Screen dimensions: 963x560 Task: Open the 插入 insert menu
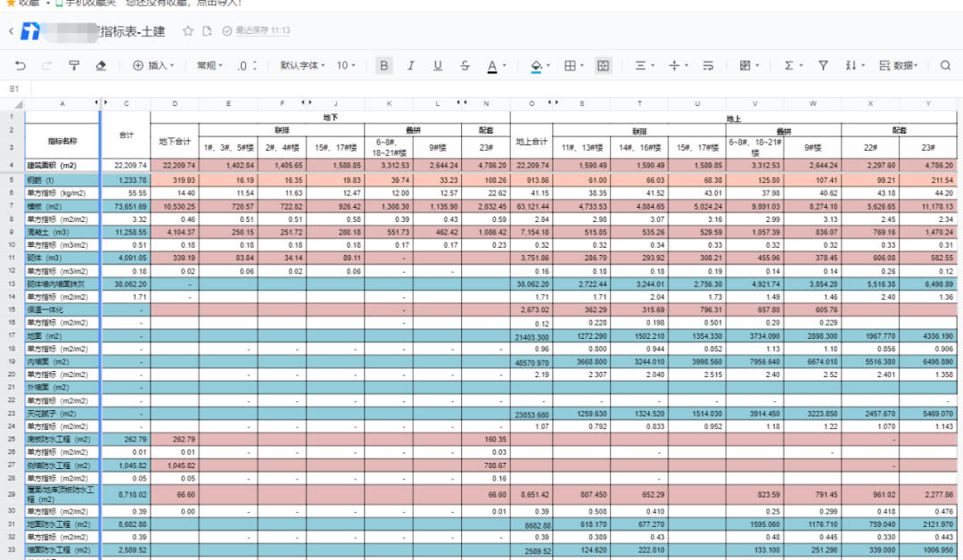point(153,65)
